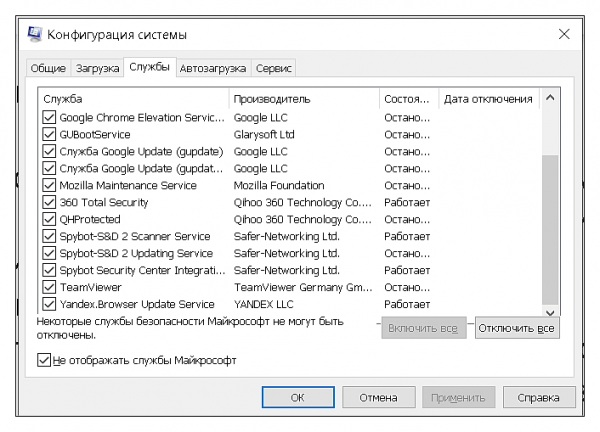Select the second Служба Google Update (gupdat...) row
600x432 pixels.
pyautogui.click(x=290, y=168)
